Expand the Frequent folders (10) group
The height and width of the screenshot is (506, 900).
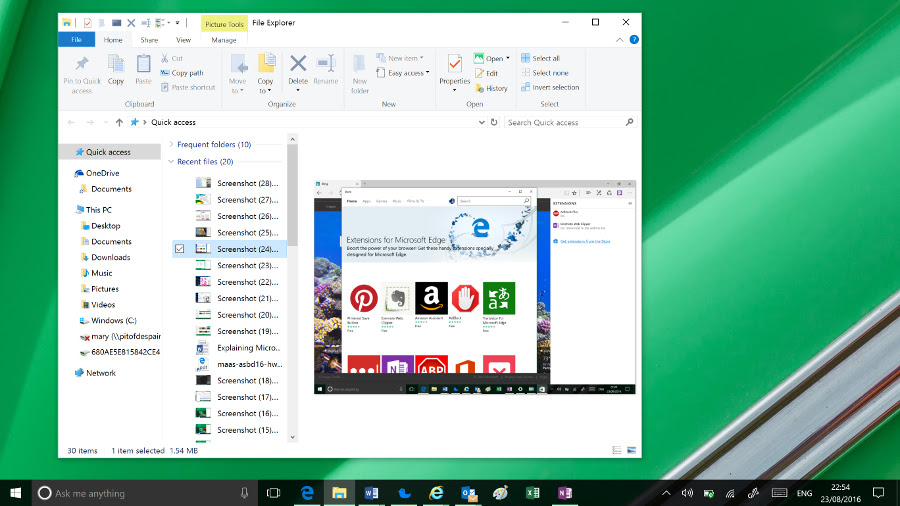pyautogui.click(x=171, y=145)
